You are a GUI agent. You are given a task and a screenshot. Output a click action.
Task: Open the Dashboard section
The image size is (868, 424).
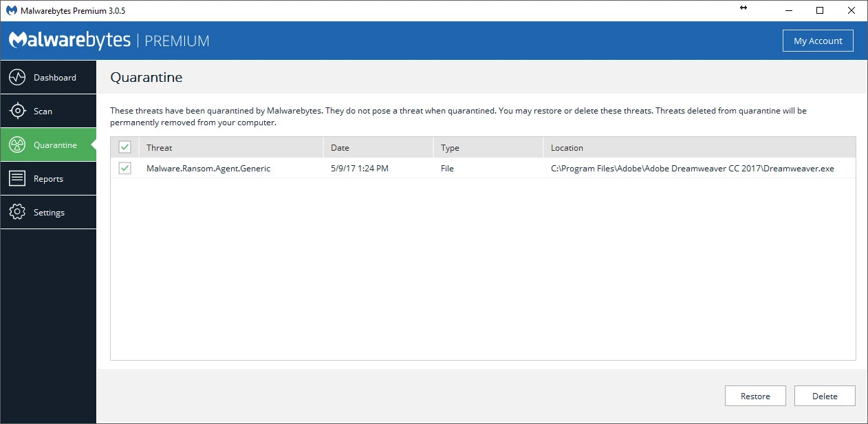48,77
